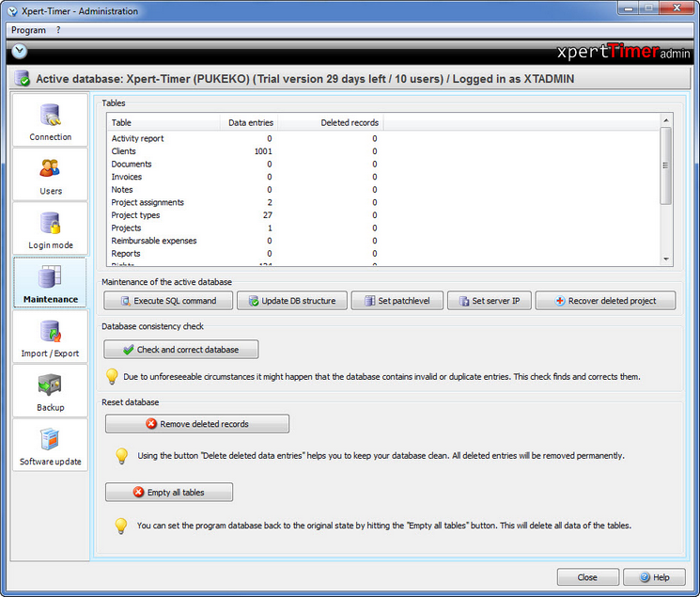700x597 pixels.
Task: Open the ? help menu
Action: click(58, 30)
